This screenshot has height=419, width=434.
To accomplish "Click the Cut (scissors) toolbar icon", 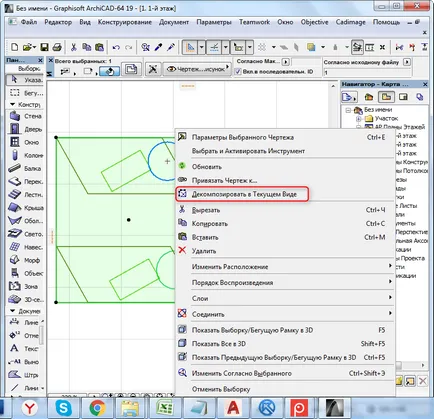I will coord(73,47).
